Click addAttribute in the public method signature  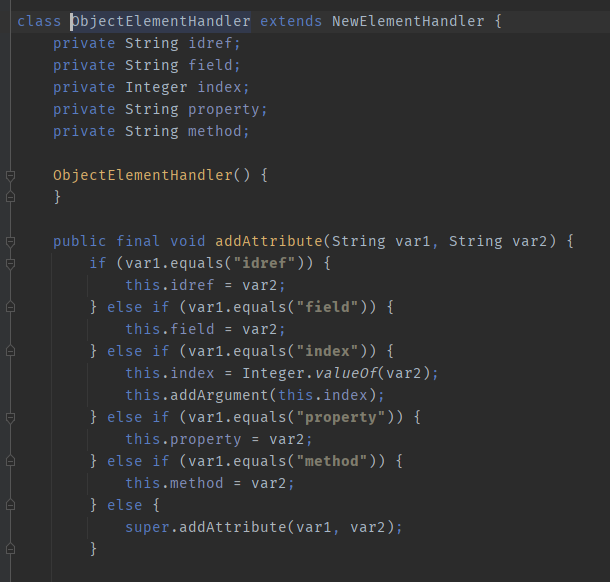[x=269, y=241]
